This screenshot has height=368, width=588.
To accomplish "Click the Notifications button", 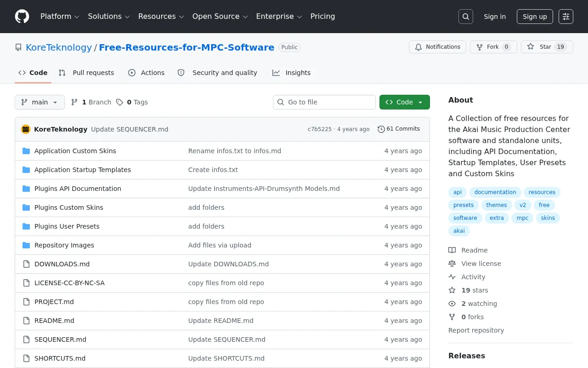I will point(437,47).
